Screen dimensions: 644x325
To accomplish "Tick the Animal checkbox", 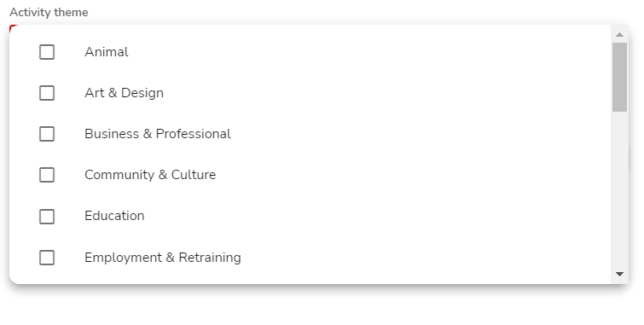I will click(47, 52).
